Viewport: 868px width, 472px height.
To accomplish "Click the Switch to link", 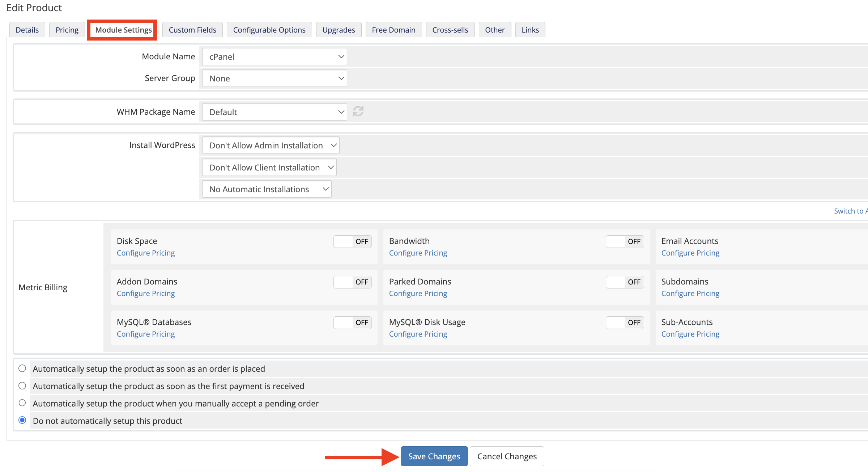I will click(851, 211).
